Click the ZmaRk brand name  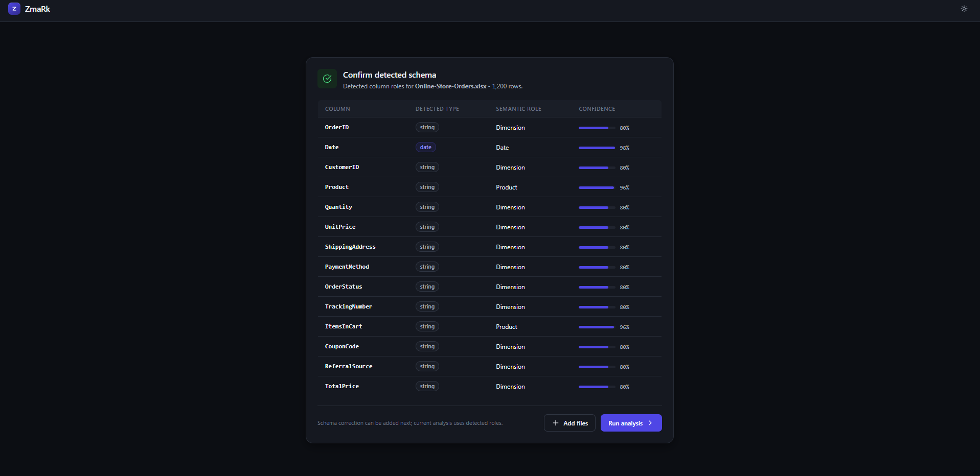point(37,9)
